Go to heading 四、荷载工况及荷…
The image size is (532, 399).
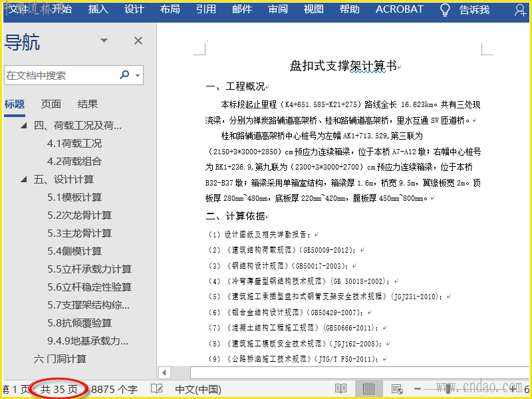(x=77, y=126)
